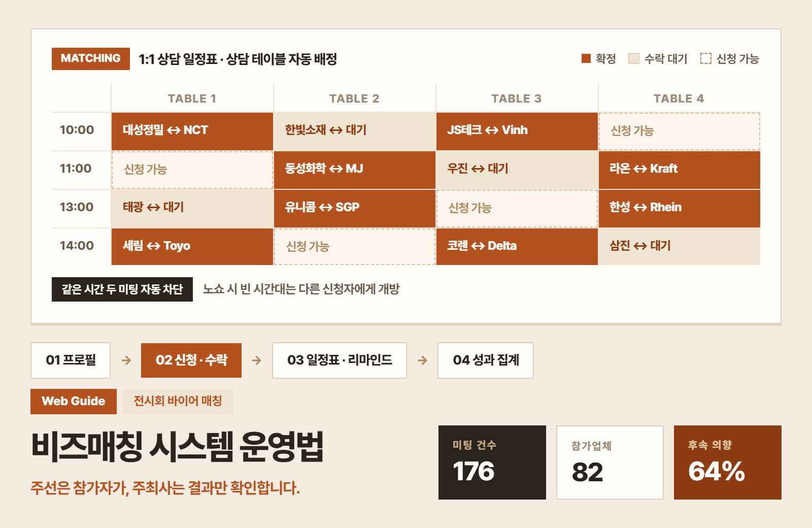Switch to step 03 일정표·리마인드

340,360
